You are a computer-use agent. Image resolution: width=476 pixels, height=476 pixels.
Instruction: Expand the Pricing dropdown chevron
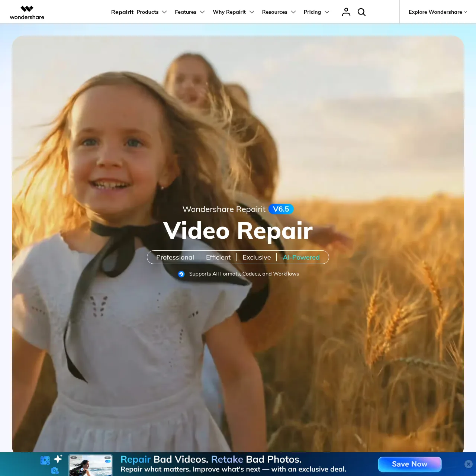[x=327, y=12]
